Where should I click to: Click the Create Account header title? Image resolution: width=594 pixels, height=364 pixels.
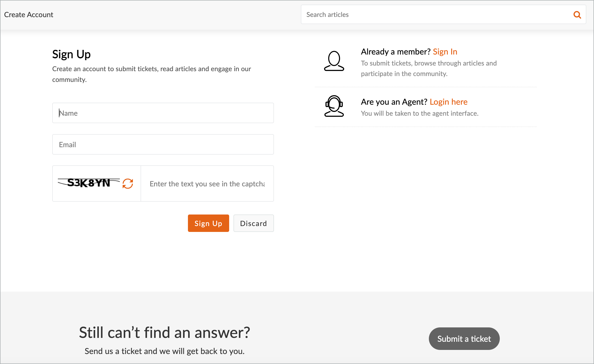pos(29,15)
